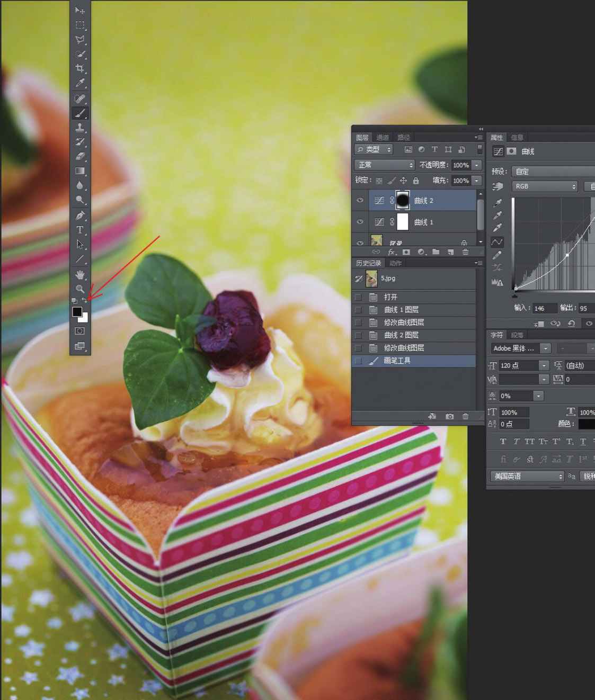Delete layer using Layers panel trash icon

(x=465, y=252)
